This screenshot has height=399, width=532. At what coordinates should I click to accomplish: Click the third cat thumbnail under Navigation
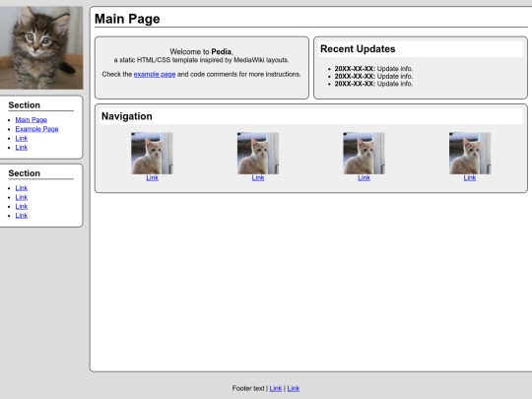click(364, 154)
